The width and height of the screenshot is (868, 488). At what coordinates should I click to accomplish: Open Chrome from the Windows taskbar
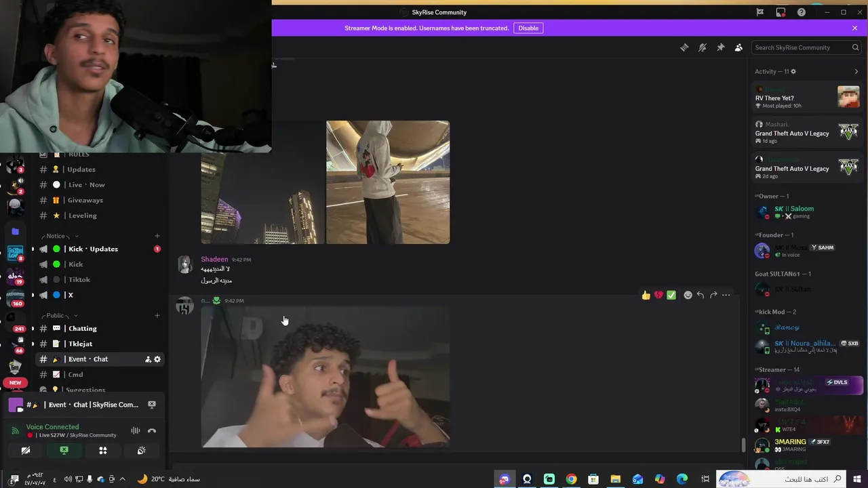click(572, 479)
